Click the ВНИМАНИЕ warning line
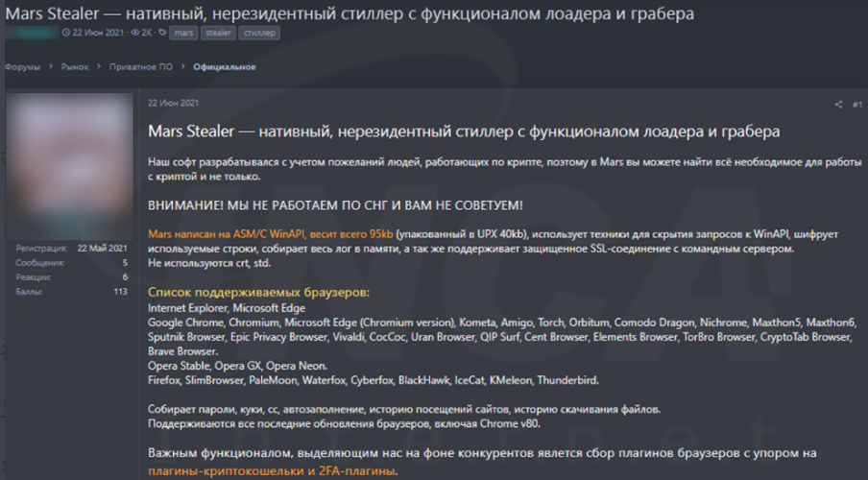This screenshot has width=868, height=480. click(335, 205)
